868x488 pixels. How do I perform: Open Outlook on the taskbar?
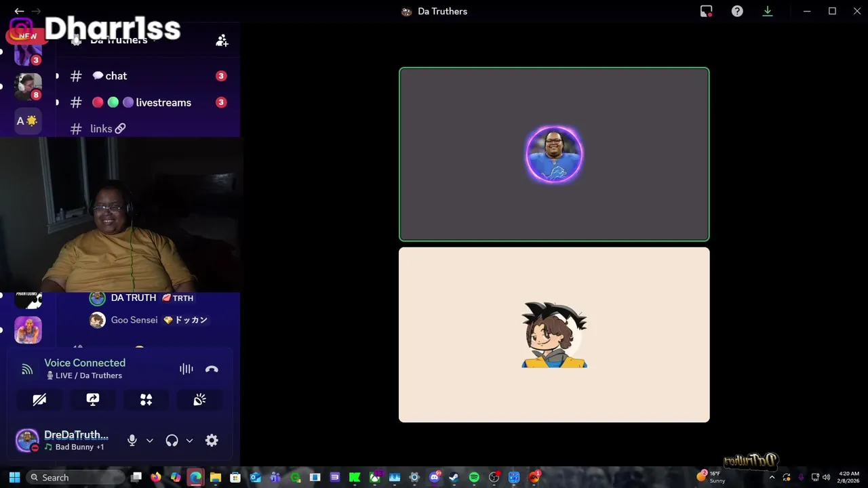point(255,477)
